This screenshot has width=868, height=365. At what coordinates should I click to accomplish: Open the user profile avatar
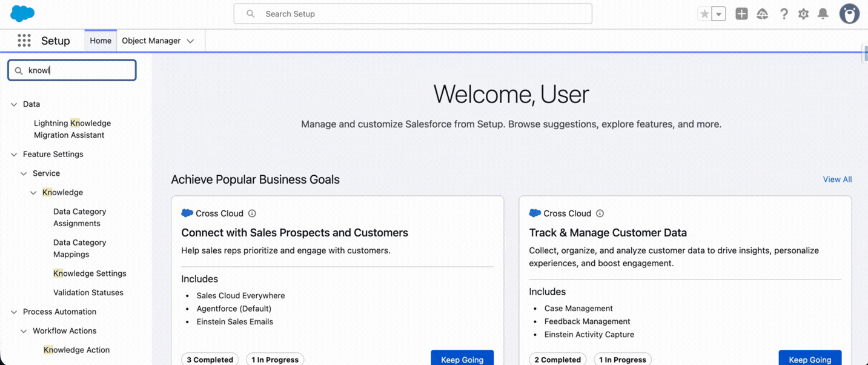point(849,13)
